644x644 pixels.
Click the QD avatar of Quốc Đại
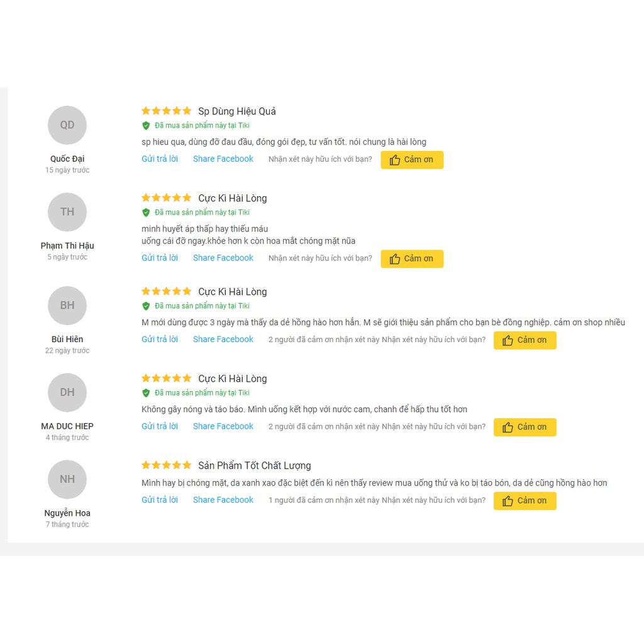click(x=67, y=125)
